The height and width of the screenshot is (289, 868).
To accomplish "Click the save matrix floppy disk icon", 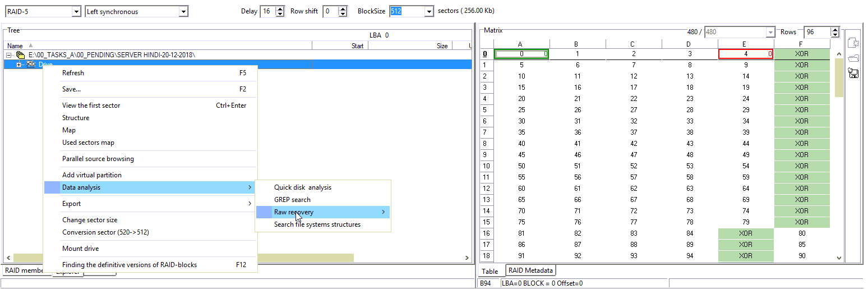I will pos(854,73).
